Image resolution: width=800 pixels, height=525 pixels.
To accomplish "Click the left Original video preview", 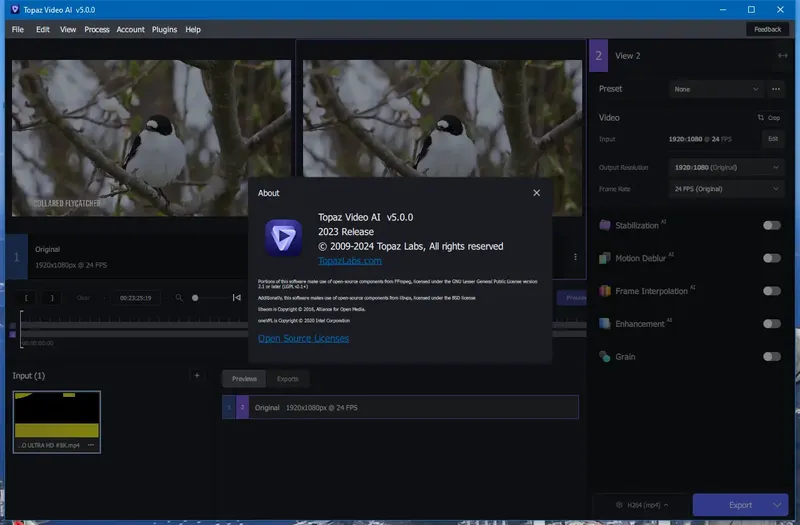I will coord(152,138).
